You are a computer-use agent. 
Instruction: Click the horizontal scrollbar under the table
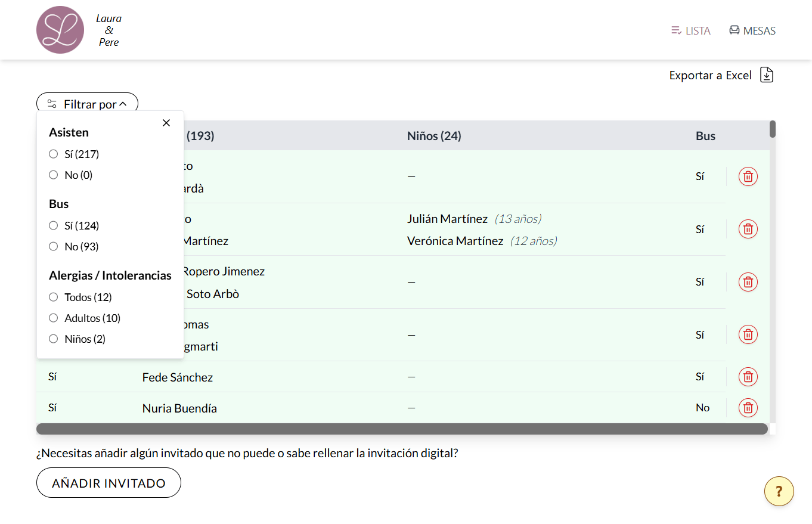[x=402, y=429]
